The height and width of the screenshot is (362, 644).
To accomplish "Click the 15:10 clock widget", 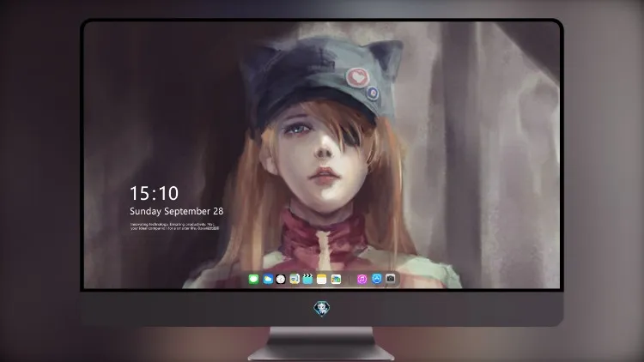I will click(x=154, y=193).
